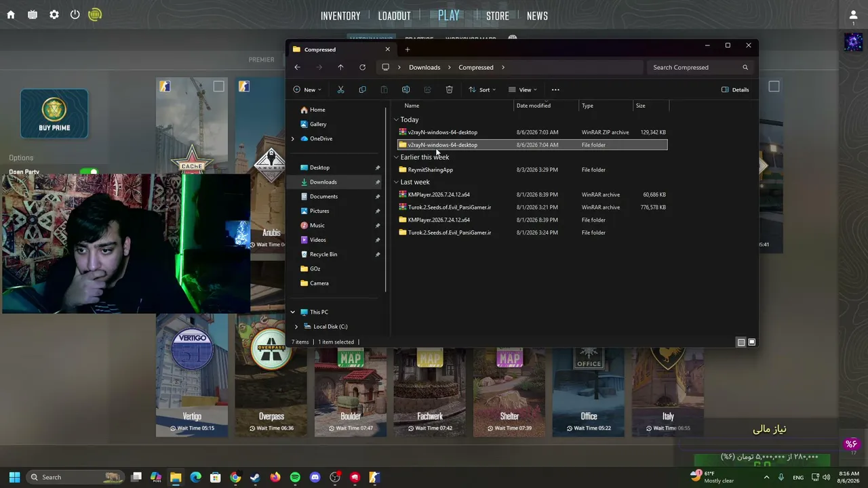The height and width of the screenshot is (488, 868).
Task: Switch to the PREMIER mode tab
Action: pos(261,60)
